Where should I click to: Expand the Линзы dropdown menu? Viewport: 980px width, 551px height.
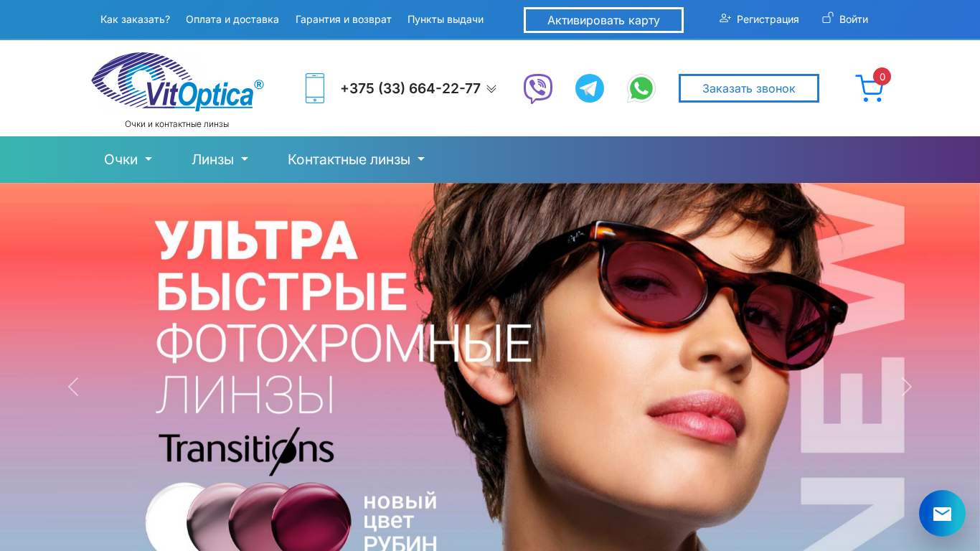click(220, 159)
